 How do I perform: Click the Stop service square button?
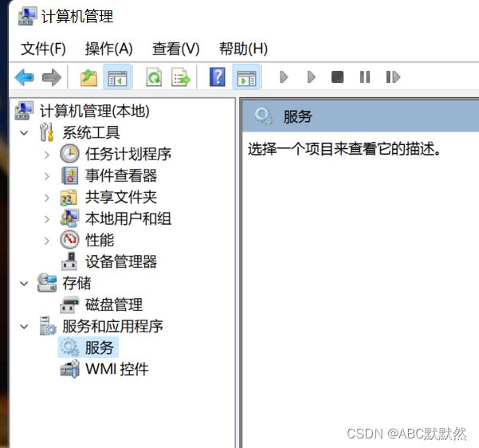pos(338,77)
